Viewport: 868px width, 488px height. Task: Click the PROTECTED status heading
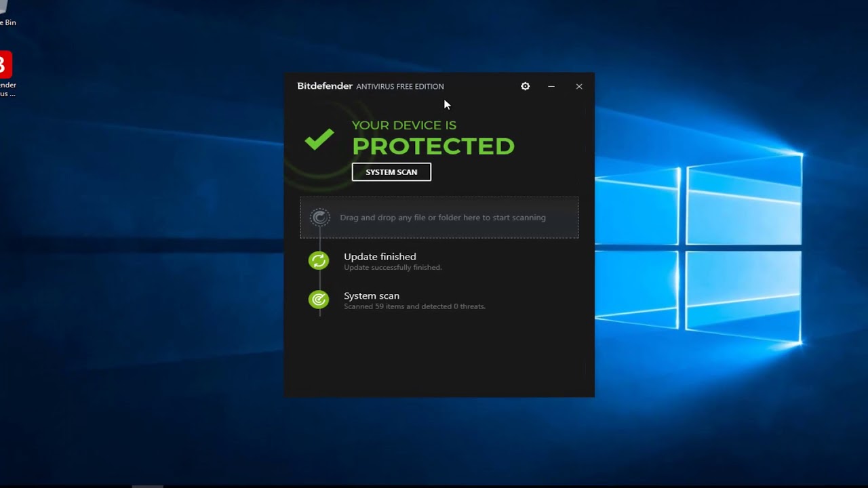tap(433, 146)
